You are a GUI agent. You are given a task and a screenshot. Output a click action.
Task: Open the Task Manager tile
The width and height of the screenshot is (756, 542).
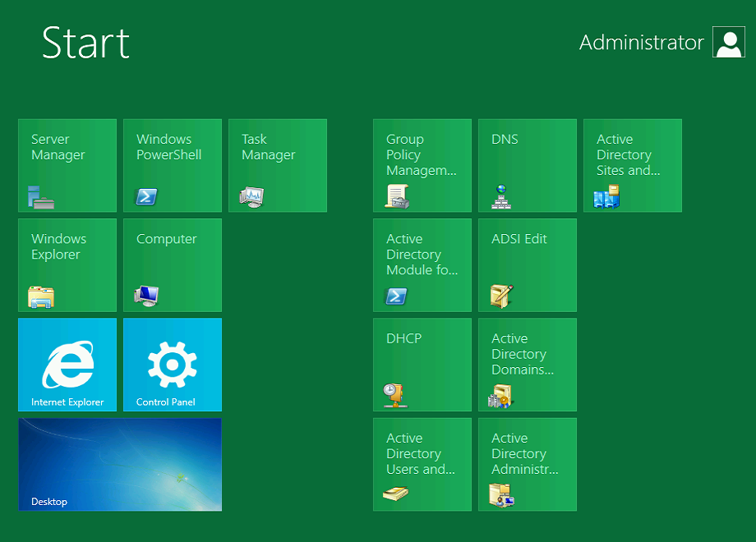278,165
